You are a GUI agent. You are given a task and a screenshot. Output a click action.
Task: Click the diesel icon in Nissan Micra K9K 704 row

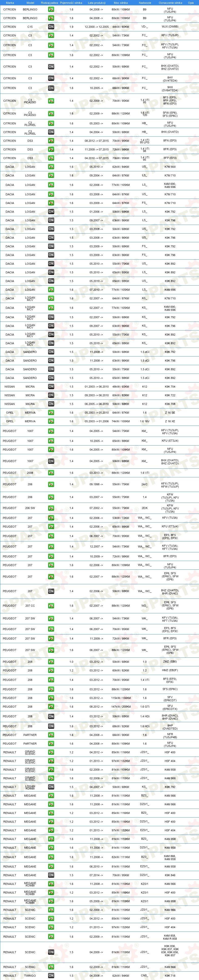[51, 387]
